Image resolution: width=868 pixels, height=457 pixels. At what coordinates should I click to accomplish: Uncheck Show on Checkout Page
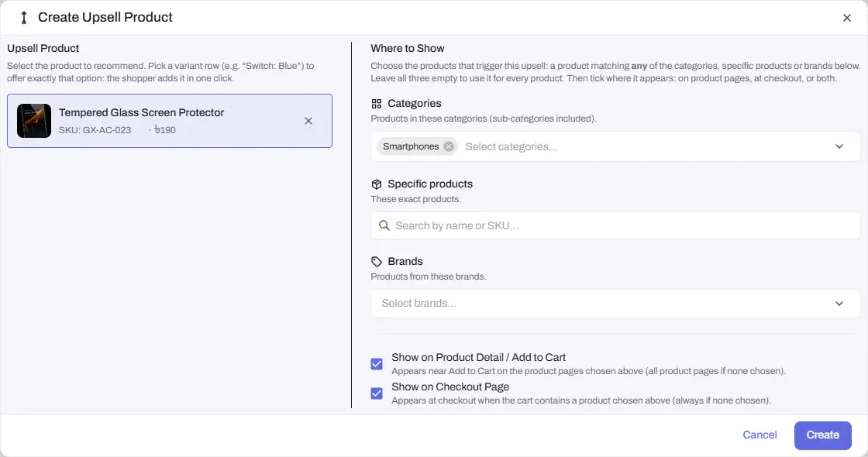[x=377, y=393]
